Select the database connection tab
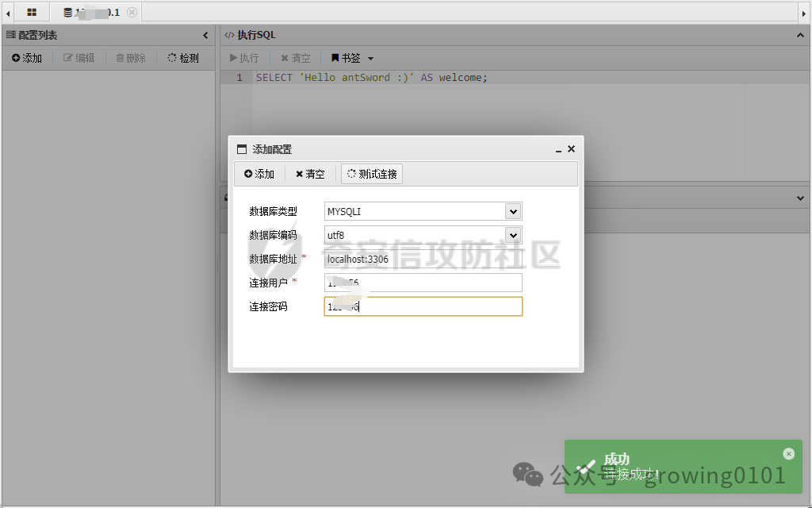The width and height of the screenshot is (812, 508). pyautogui.click(x=95, y=12)
